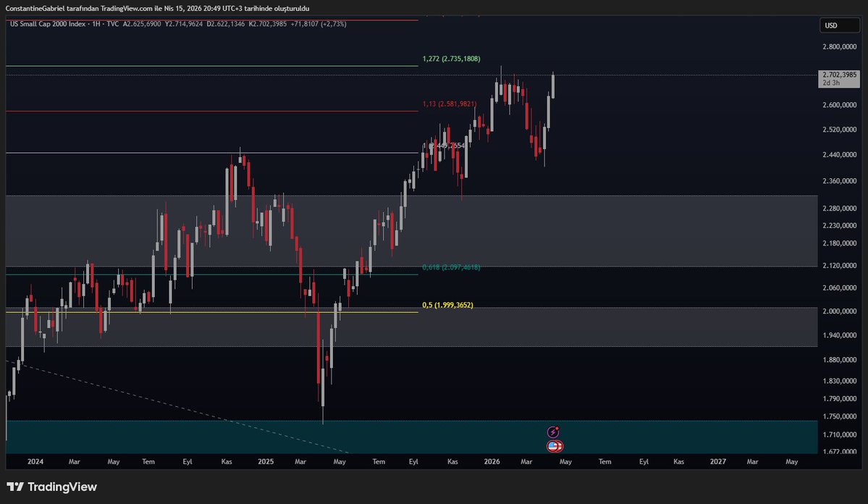868x504 pixels.
Task: Click the US Small Cap 2000 Index title
Action: click(48, 24)
